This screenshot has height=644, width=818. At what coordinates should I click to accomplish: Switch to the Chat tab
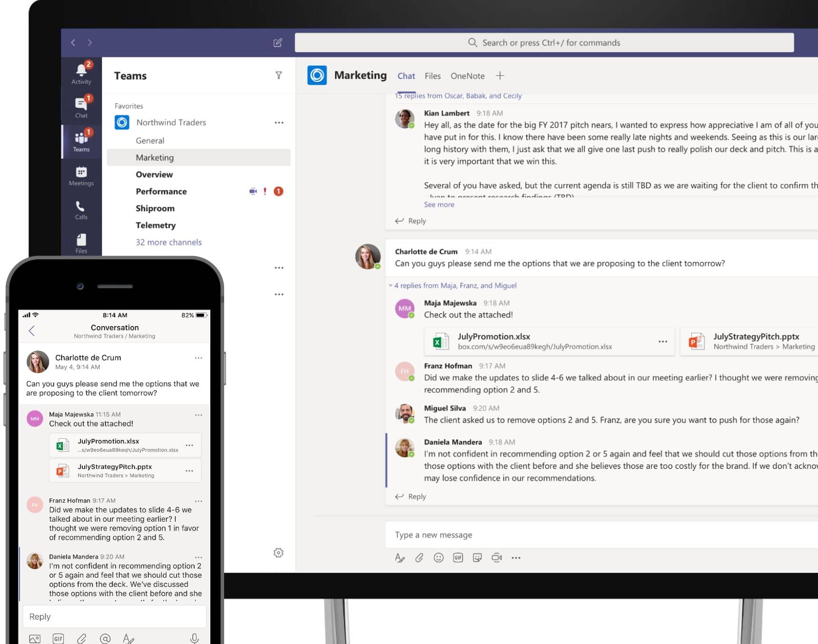[406, 76]
